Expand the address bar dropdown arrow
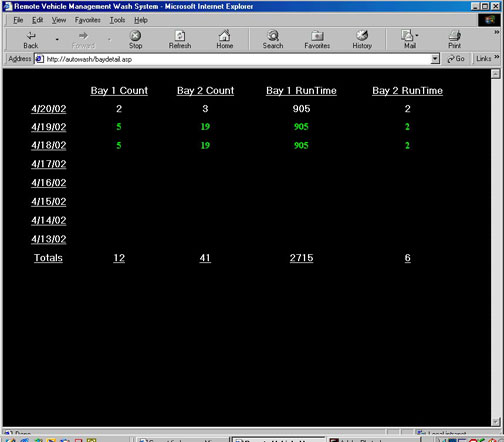Screen dimensions: 504x442 tap(435, 59)
